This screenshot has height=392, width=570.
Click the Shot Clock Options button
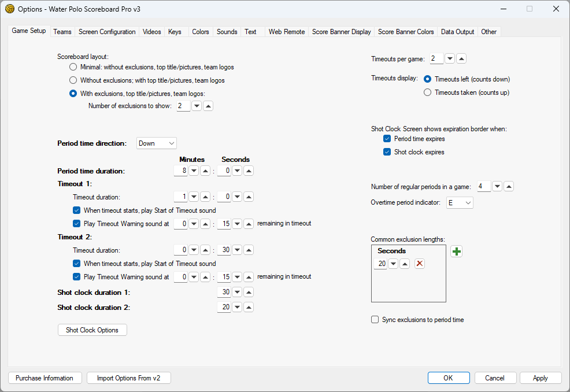pos(92,330)
